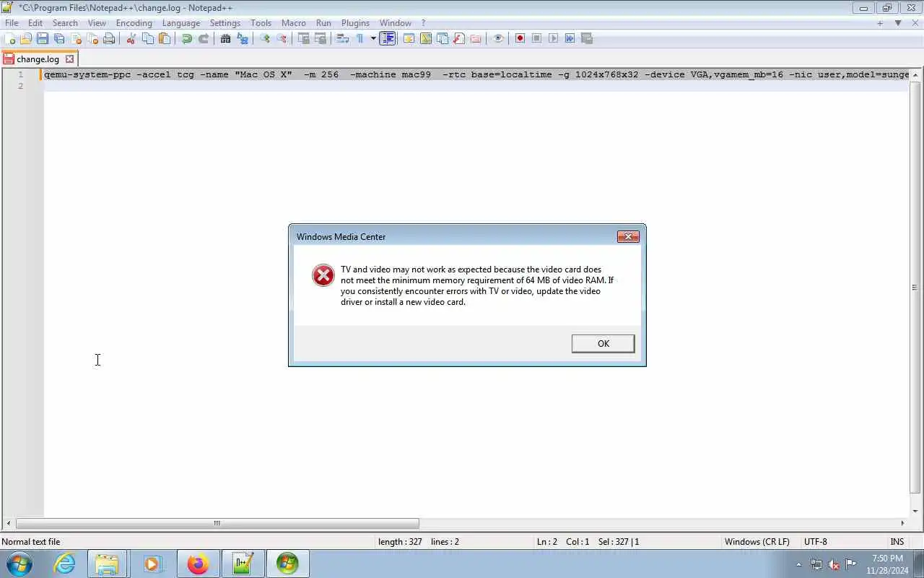Open the Encoding menu
The width and height of the screenshot is (924, 578).
pyautogui.click(x=134, y=23)
